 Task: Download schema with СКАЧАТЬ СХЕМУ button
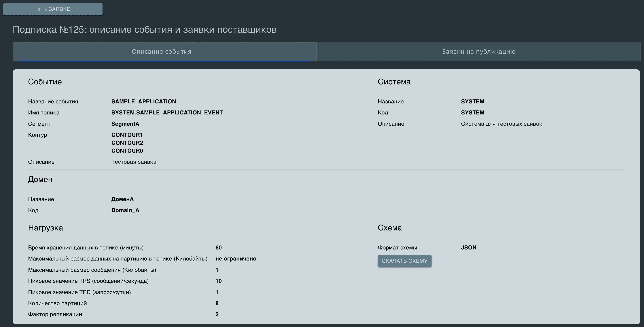pos(405,261)
